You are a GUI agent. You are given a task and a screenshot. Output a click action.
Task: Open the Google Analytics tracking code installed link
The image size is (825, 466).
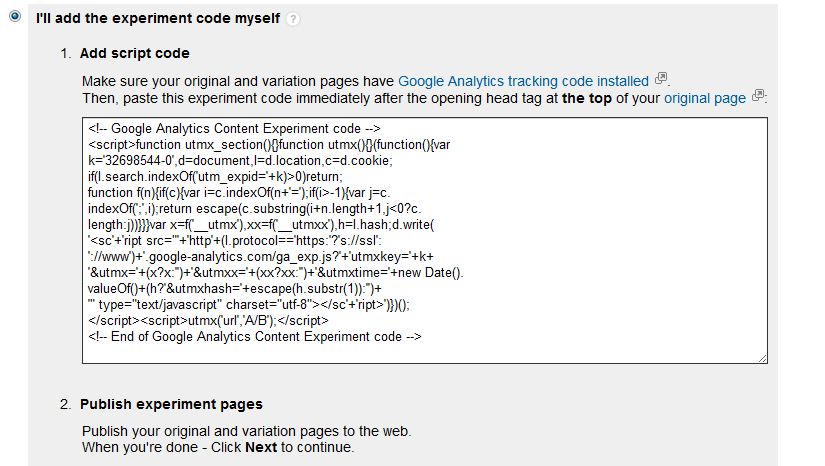523,81
